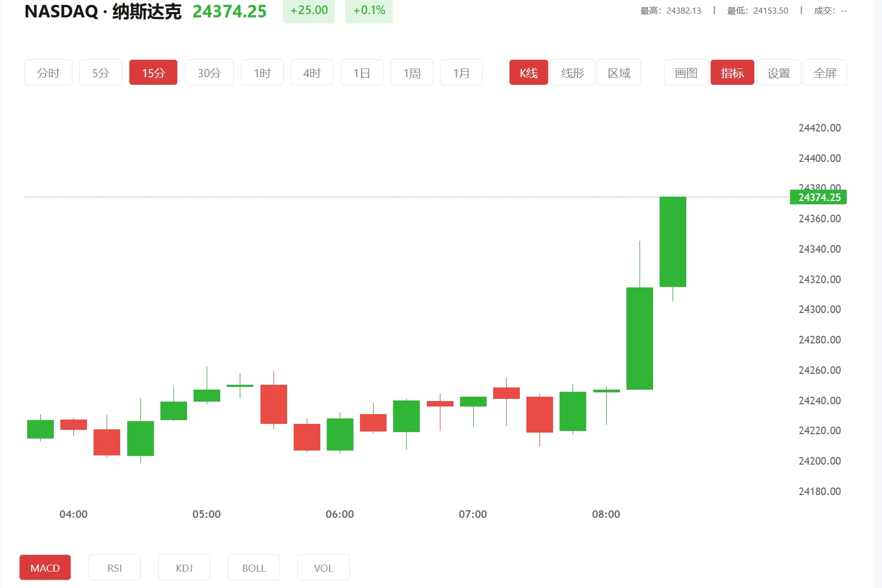Viewport: 882px width, 588px height.
Task: Switch to the 线形 line style
Action: (572, 72)
